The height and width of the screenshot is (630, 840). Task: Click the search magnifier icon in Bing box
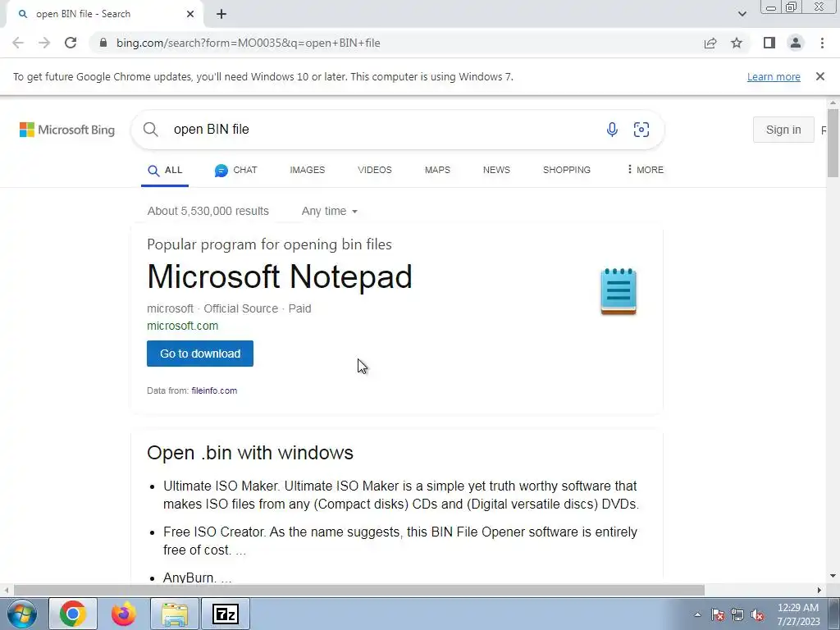point(151,129)
